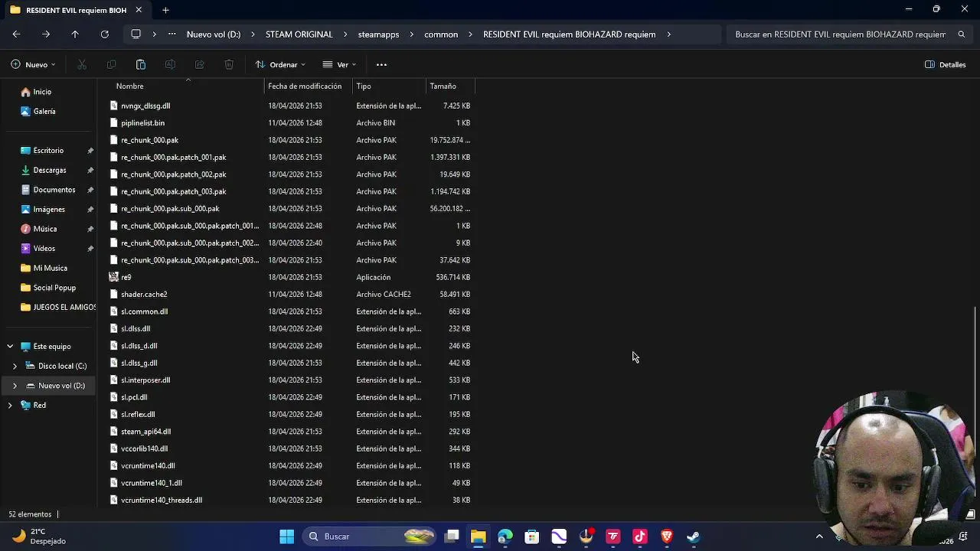Open the Ver view dropdown

(x=339, y=64)
